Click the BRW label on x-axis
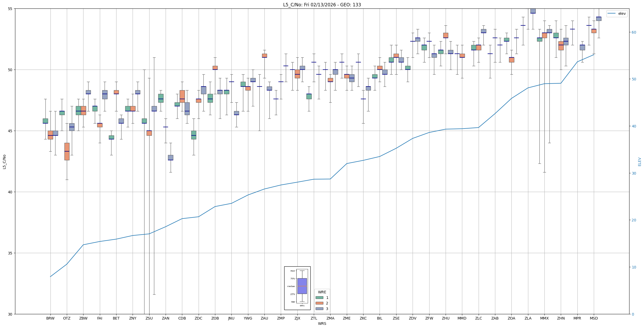The image size is (644, 328). [50, 318]
